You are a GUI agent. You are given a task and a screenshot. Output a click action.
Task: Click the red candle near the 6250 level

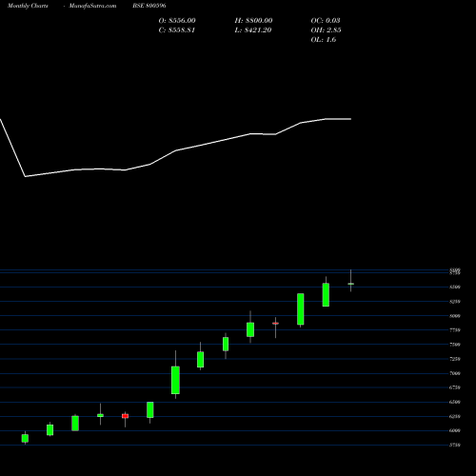click(x=125, y=416)
